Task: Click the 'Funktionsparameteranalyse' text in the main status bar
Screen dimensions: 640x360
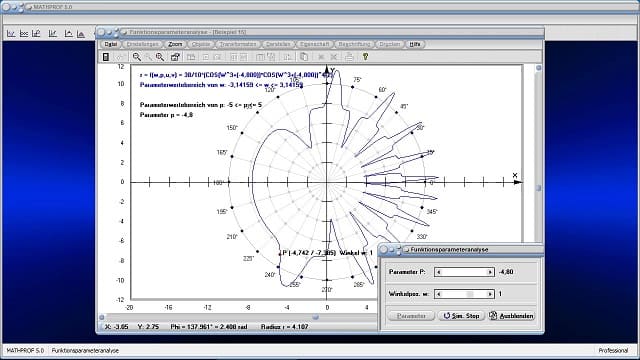Action: (85, 351)
